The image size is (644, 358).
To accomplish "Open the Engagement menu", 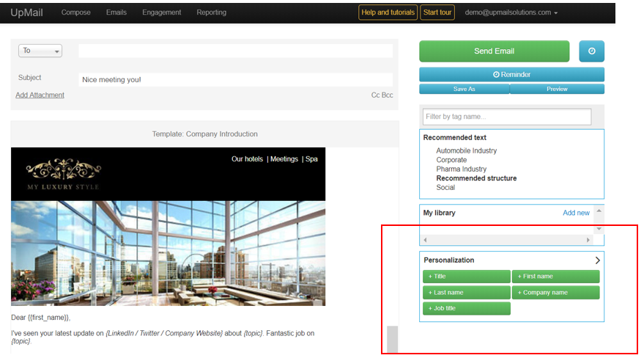I will click(161, 12).
